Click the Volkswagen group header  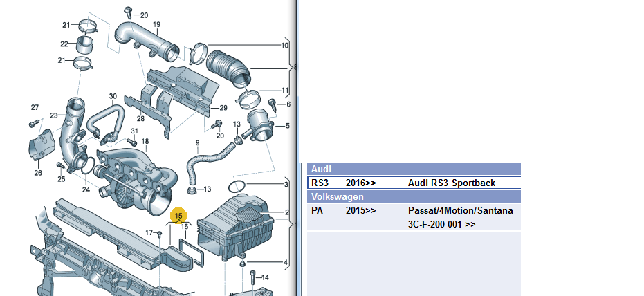[413, 196]
